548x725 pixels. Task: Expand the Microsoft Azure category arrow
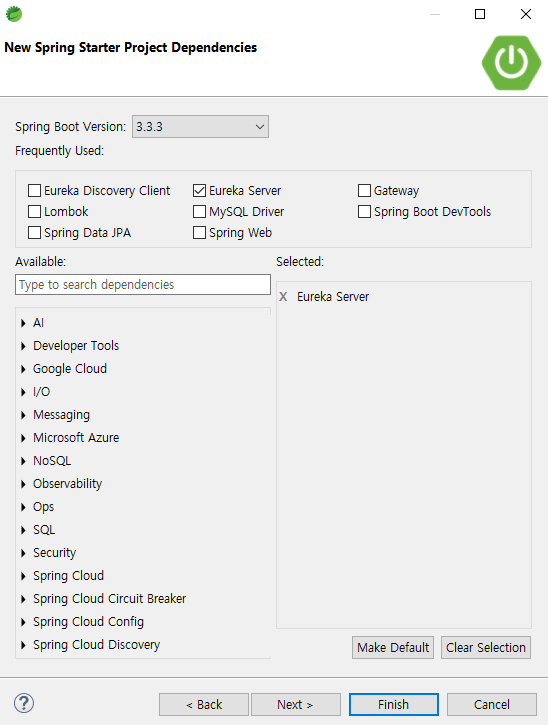point(23,438)
